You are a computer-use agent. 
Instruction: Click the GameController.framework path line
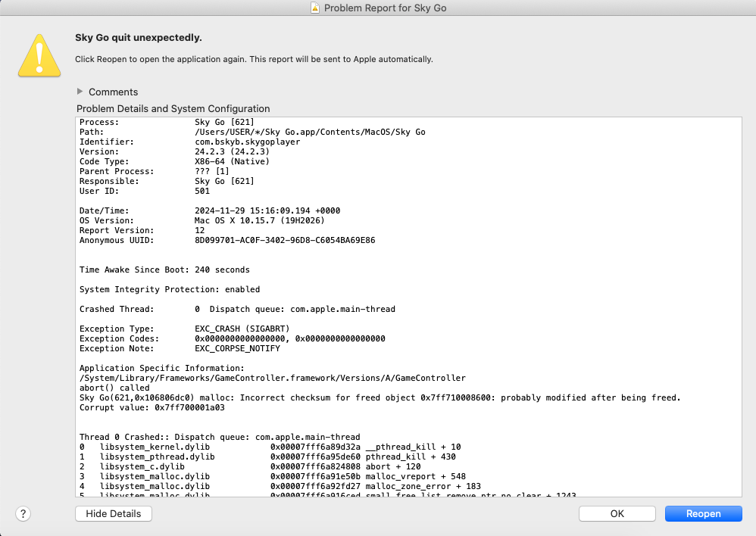pos(273,378)
